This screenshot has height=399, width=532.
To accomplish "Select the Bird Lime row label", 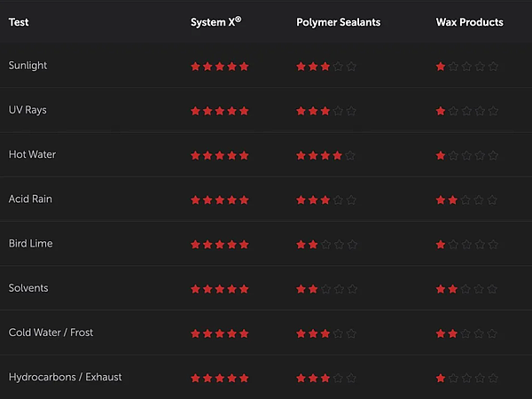I will pos(30,244).
